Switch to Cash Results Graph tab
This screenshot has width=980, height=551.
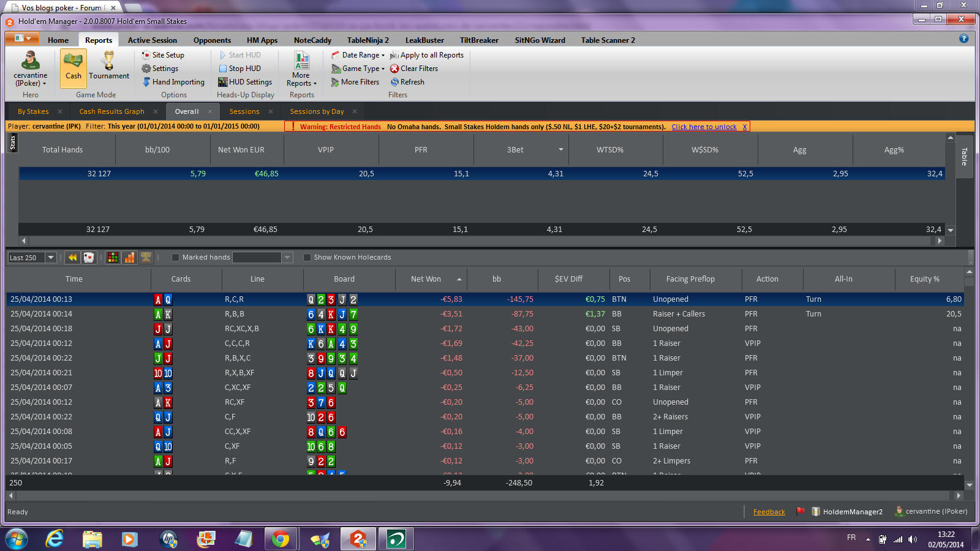click(112, 111)
